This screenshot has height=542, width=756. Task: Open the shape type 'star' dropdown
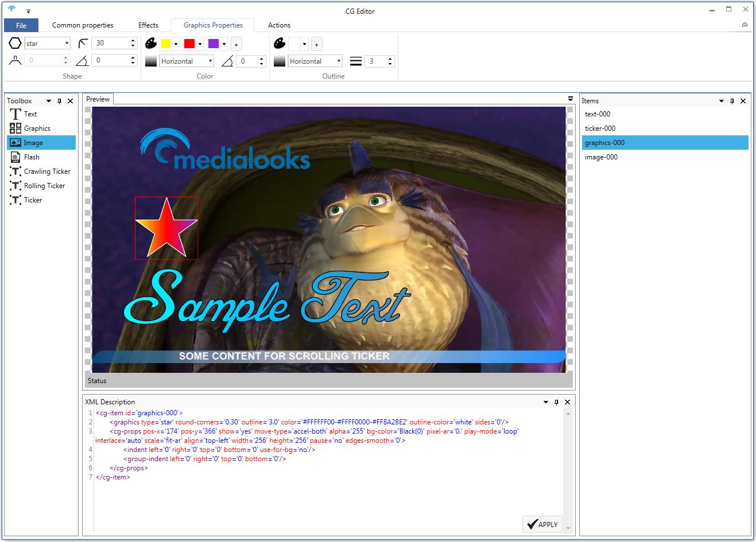[x=67, y=44]
